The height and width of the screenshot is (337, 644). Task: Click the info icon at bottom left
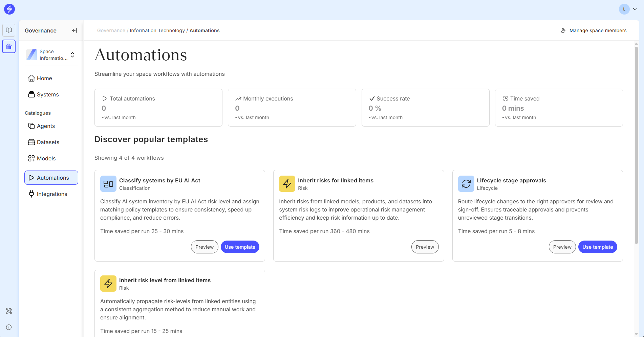coord(9,327)
